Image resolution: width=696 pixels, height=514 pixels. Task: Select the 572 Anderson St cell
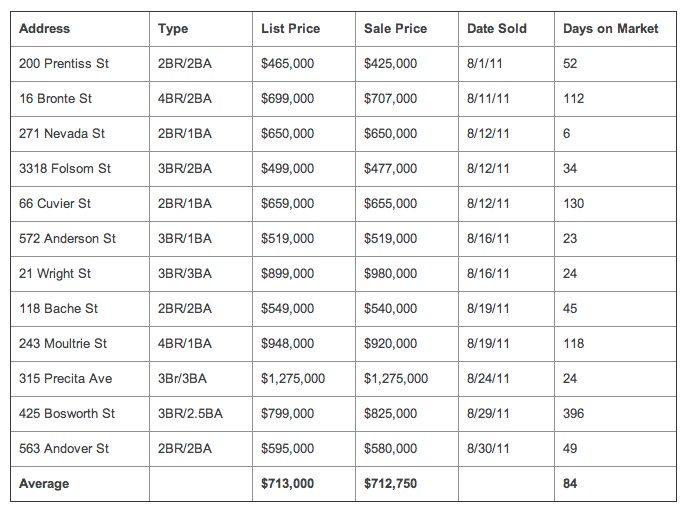tap(67, 239)
